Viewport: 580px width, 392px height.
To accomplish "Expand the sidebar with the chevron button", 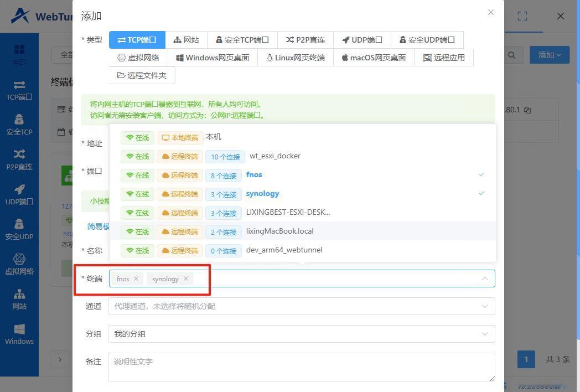I will click(x=60, y=359).
